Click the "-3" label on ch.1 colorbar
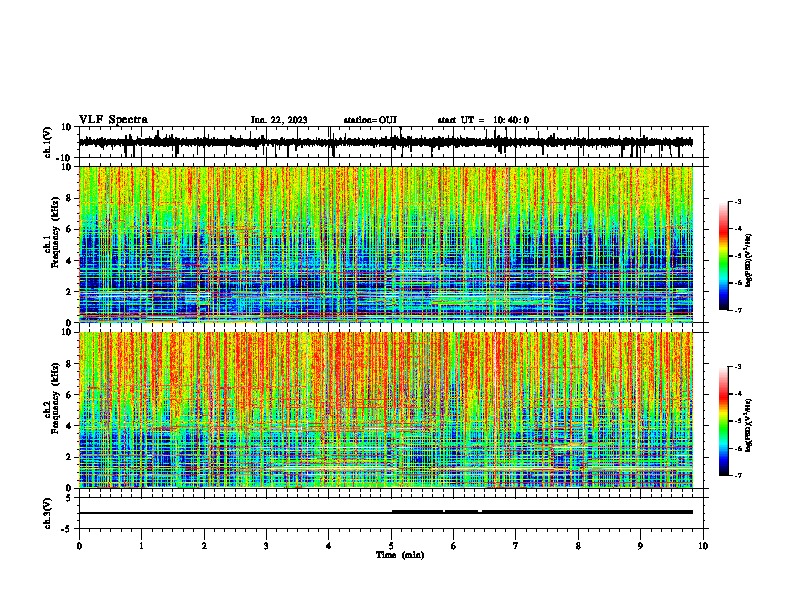792x612 pixels. pos(738,201)
